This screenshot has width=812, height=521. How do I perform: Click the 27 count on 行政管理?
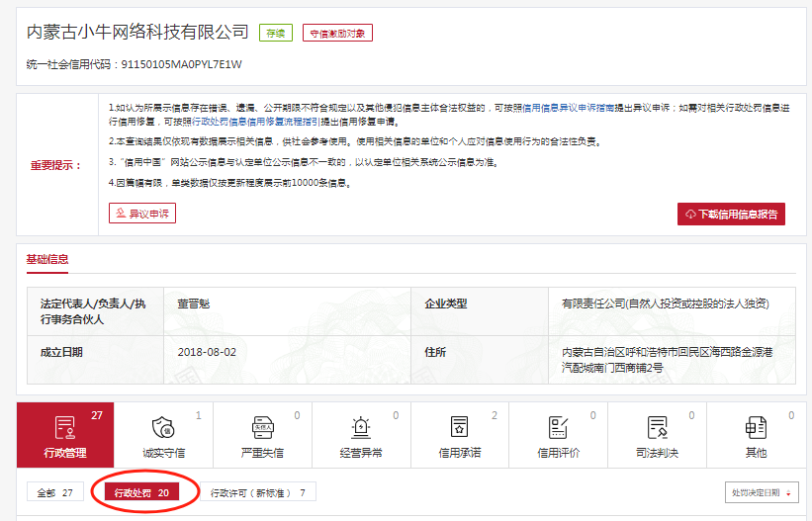97,415
